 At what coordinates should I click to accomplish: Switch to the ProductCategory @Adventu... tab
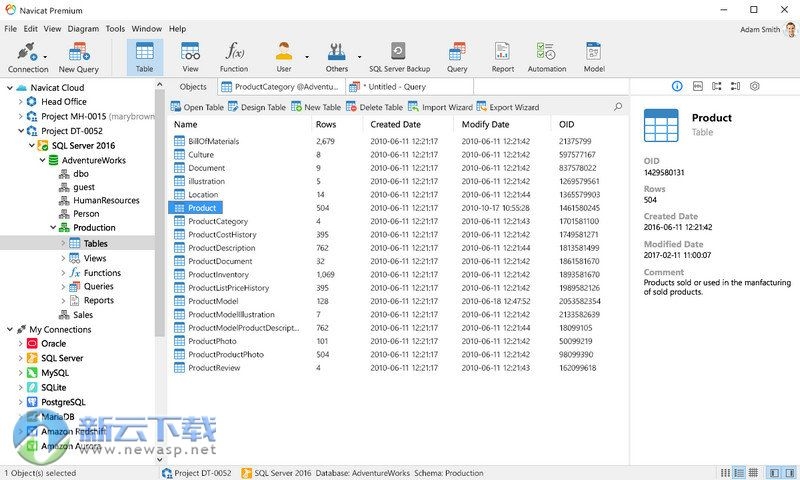281,87
